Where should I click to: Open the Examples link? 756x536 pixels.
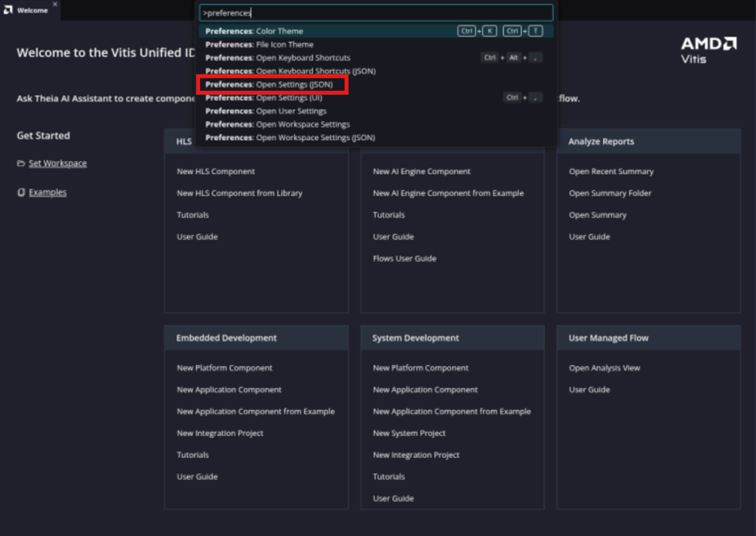(x=48, y=192)
